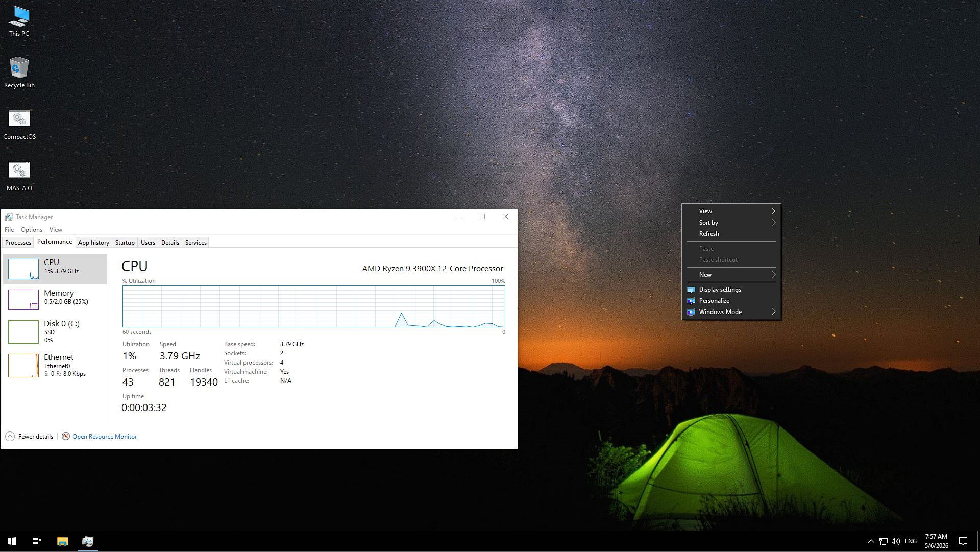Click the Task Manager taskbar icon
This screenshot has width=980, height=552.
[x=88, y=541]
